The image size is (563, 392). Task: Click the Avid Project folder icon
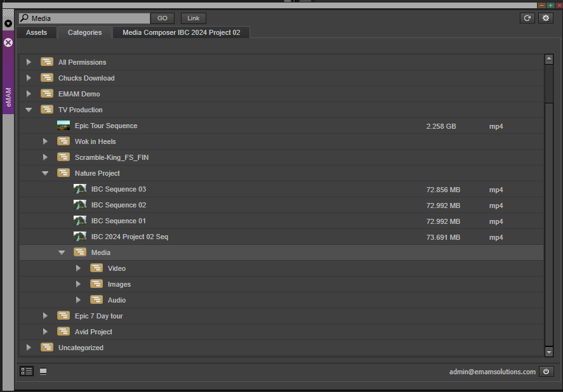63,332
